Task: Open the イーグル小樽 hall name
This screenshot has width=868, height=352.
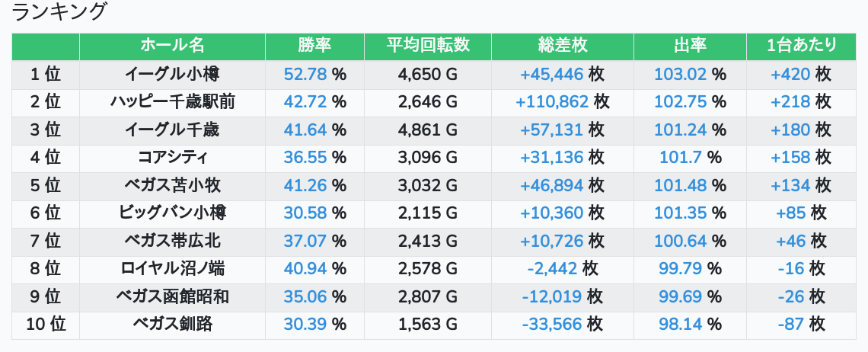Action: click(172, 75)
